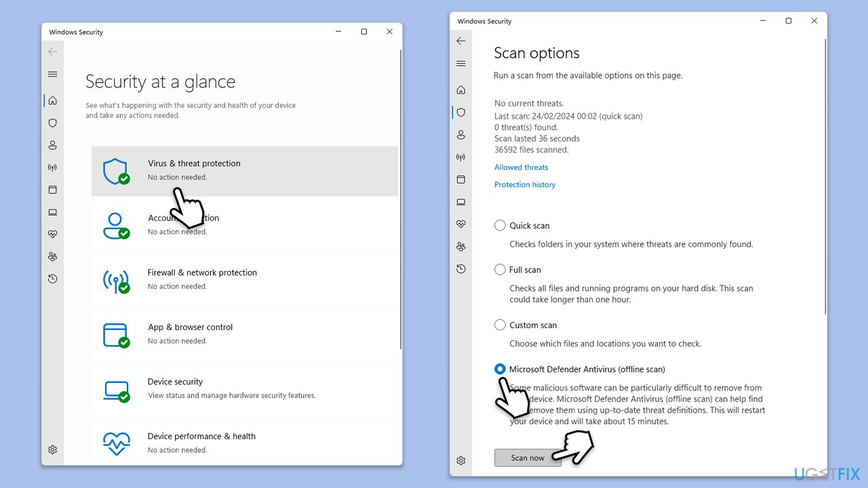
Task: Click 'No current threats.' text
Action: (x=529, y=104)
